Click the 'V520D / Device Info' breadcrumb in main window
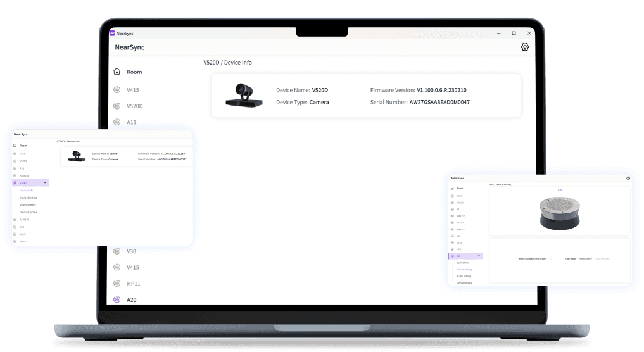This screenshot has width=644, height=352. tap(227, 63)
